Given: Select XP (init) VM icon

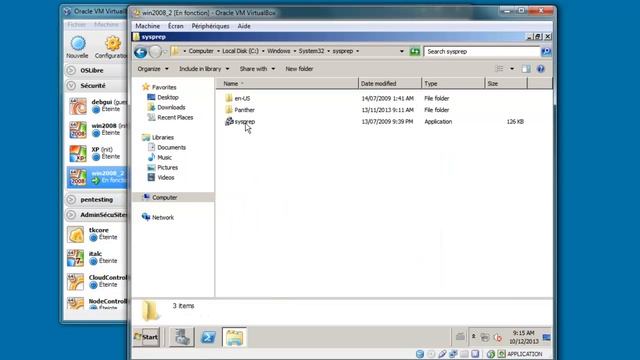Looking at the screenshot, I should tap(78, 153).
